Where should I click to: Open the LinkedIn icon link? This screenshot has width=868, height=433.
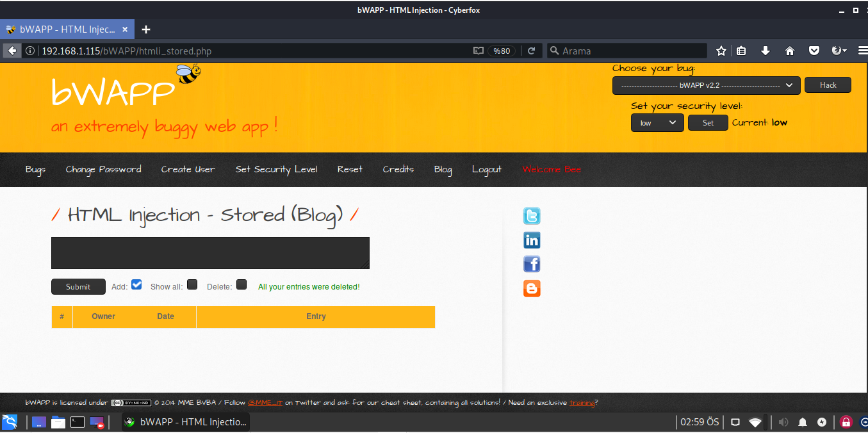(x=532, y=240)
